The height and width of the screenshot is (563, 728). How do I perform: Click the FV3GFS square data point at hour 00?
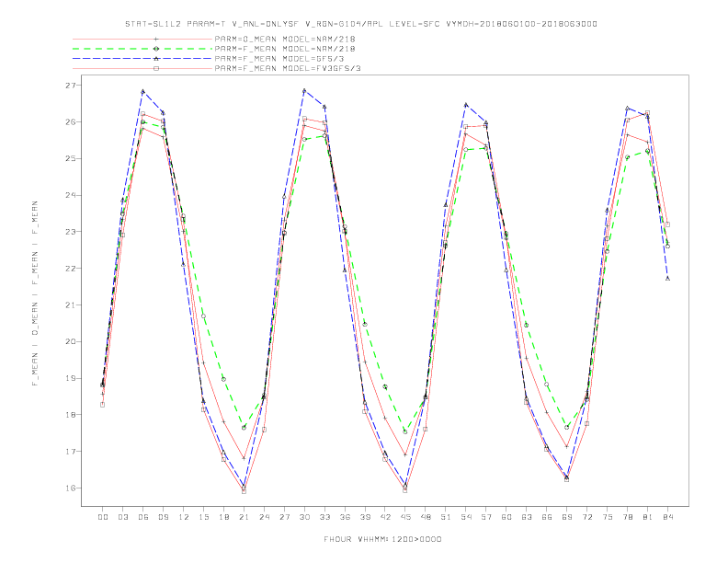coord(103,405)
